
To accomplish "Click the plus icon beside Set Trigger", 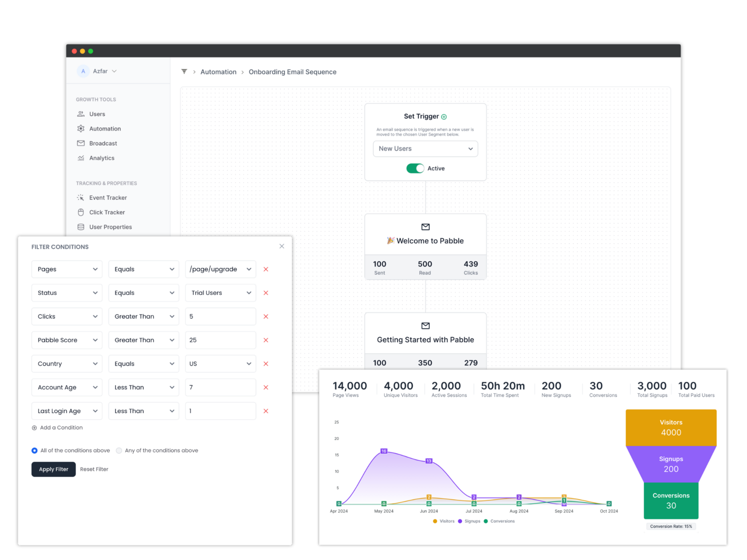I will click(x=444, y=117).
